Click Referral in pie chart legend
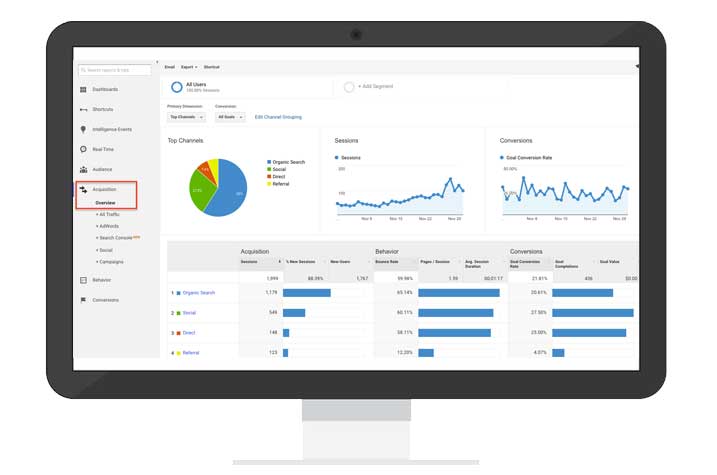The height and width of the screenshot is (475, 717). [281, 184]
